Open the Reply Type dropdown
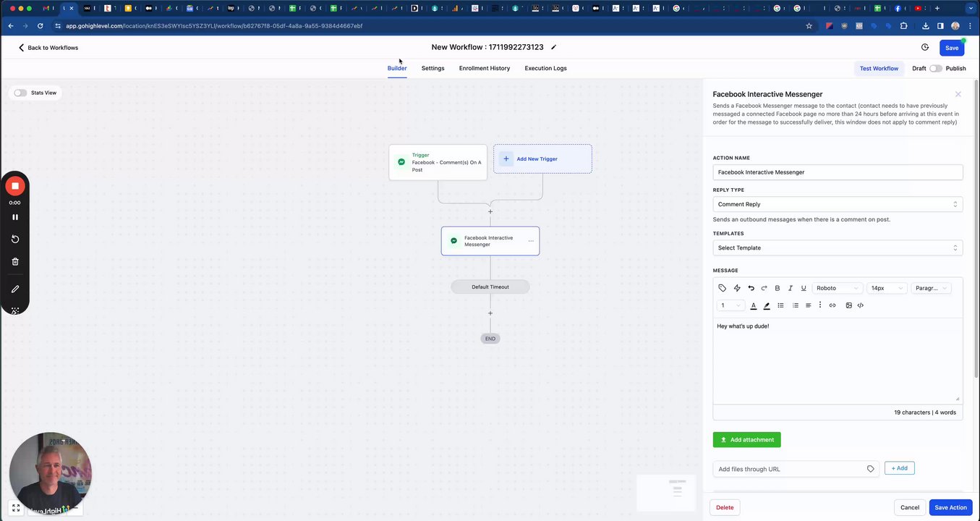 838,204
